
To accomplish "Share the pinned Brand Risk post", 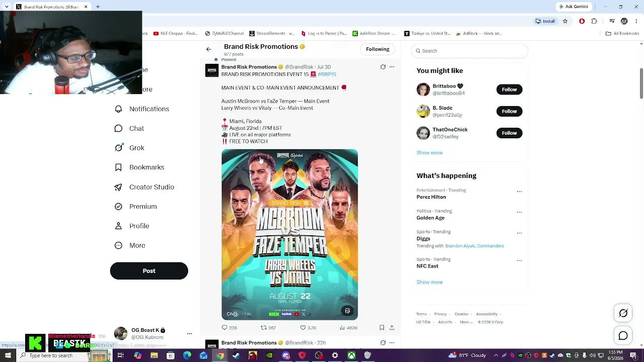I will tap(392, 328).
